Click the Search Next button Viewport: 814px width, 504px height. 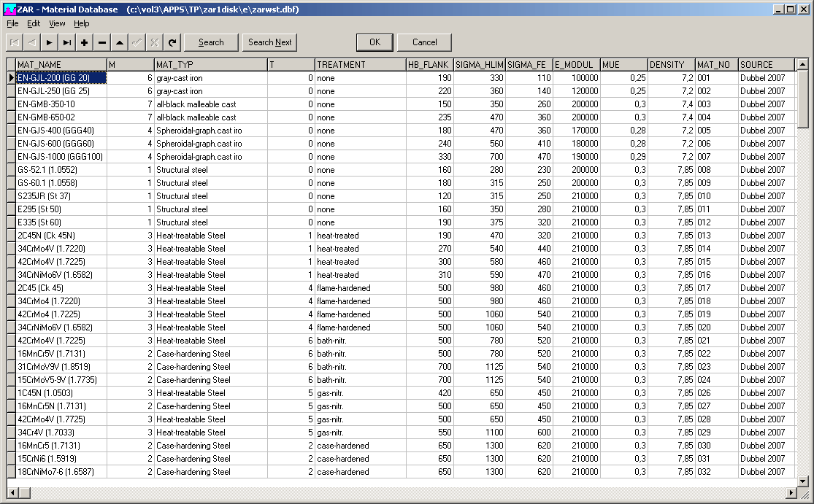point(269,42)
